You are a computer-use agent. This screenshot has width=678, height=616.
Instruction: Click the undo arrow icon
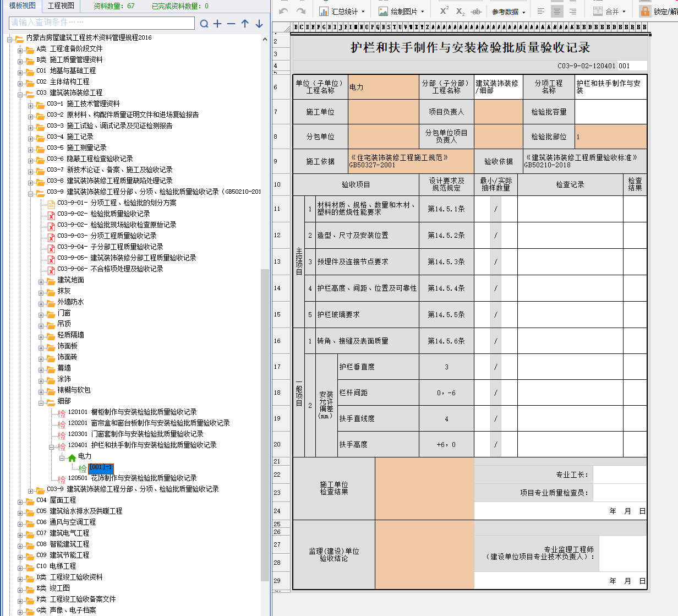pyautogui.click(x=283, y=11)
